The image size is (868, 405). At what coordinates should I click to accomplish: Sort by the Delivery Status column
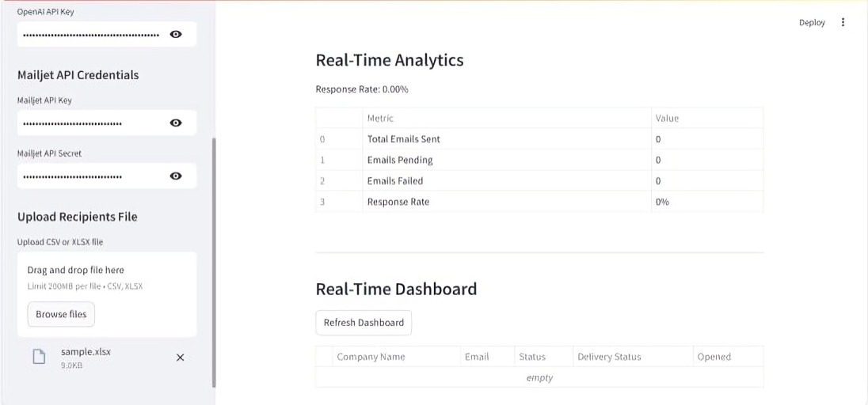point(609,357)
